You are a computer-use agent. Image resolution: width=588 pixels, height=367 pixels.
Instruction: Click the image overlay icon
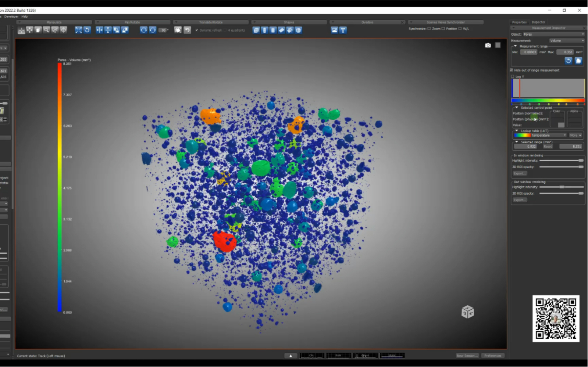point(335,30)
